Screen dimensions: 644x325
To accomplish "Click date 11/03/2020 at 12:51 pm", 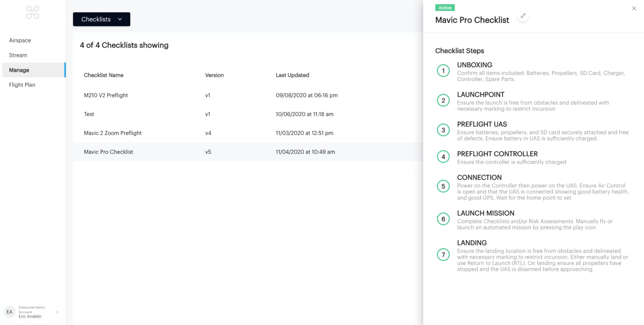I will tap(304, 133).
